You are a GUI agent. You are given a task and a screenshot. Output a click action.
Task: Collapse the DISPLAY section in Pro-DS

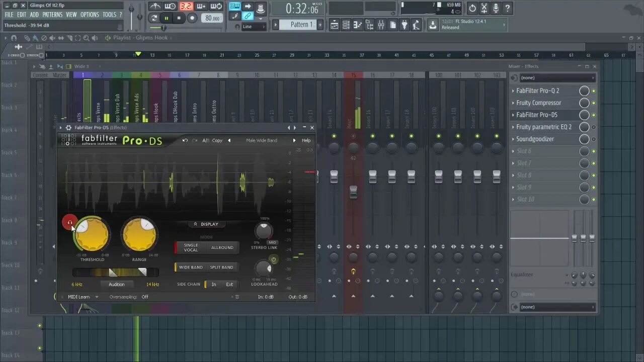(x=207, y=224)
